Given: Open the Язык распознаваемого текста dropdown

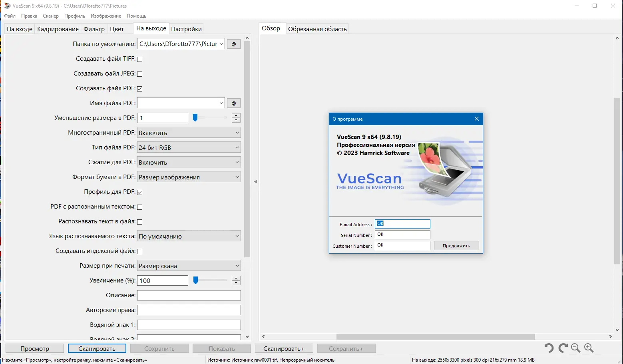Looking at the screenshot, I should pos(189,236).
